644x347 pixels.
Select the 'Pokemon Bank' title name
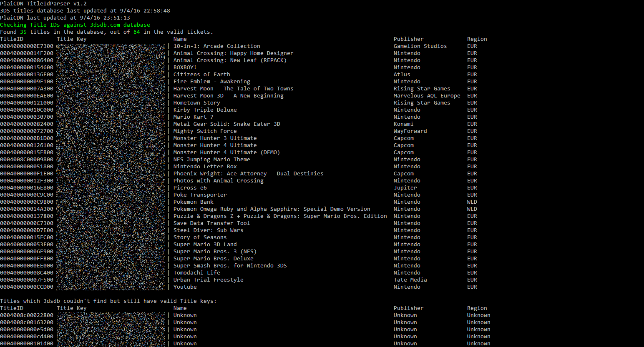[193, 202]
